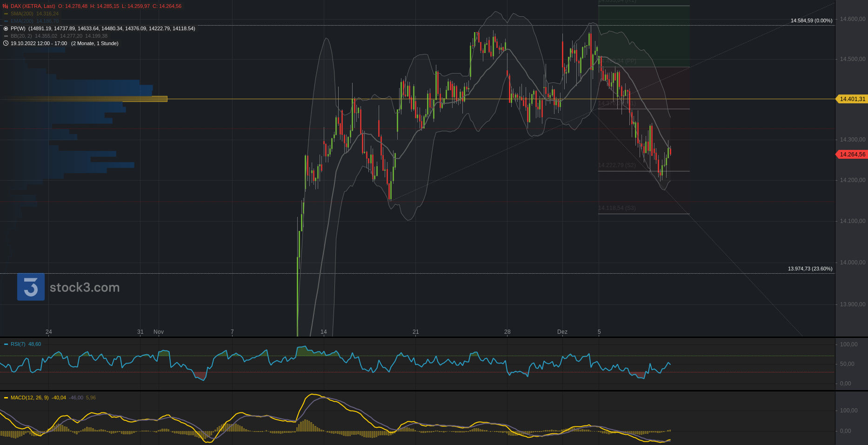Select the 13.974,73 (23.60%) Fibonacci level label
The image size is (868, 445).
click(810, 269)
